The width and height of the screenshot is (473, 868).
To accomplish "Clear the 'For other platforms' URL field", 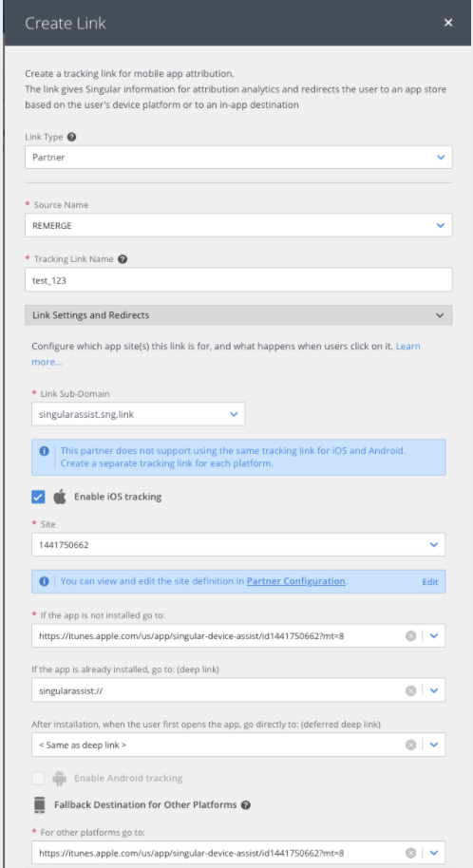I will coord(410,853).
